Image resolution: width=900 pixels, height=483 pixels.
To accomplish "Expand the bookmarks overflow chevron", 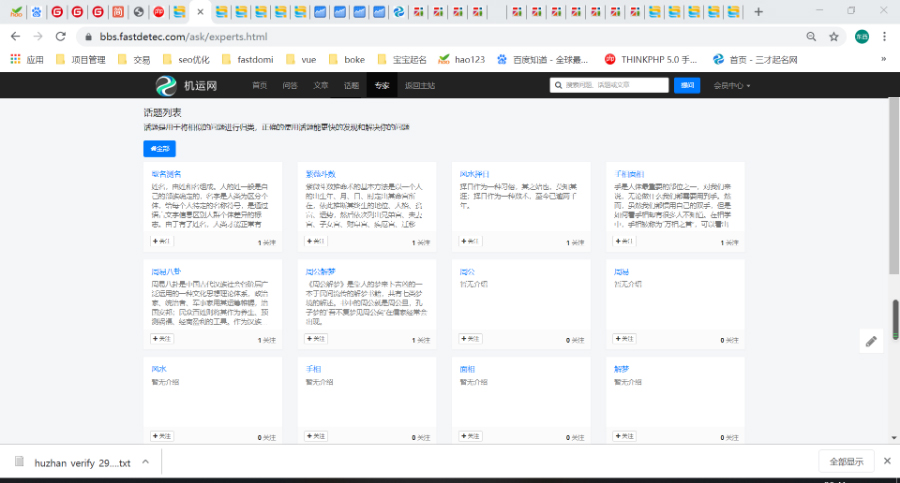I will [883, 59].
